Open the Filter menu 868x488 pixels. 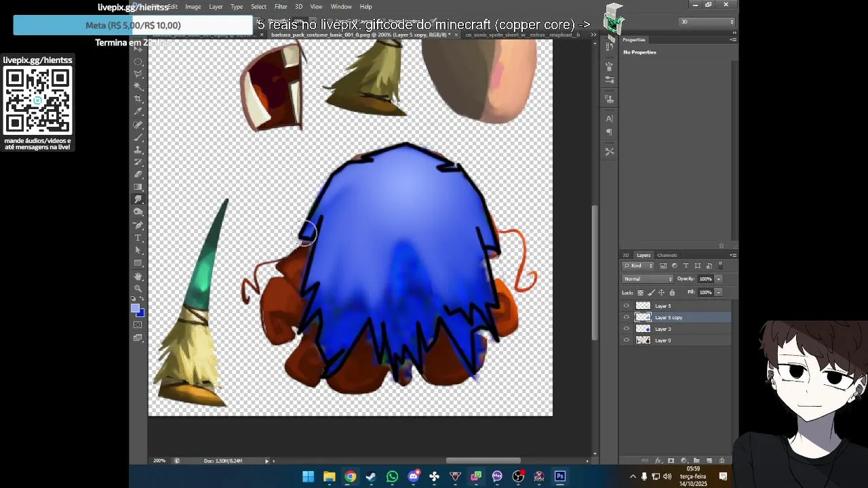(x=281, y=7)
